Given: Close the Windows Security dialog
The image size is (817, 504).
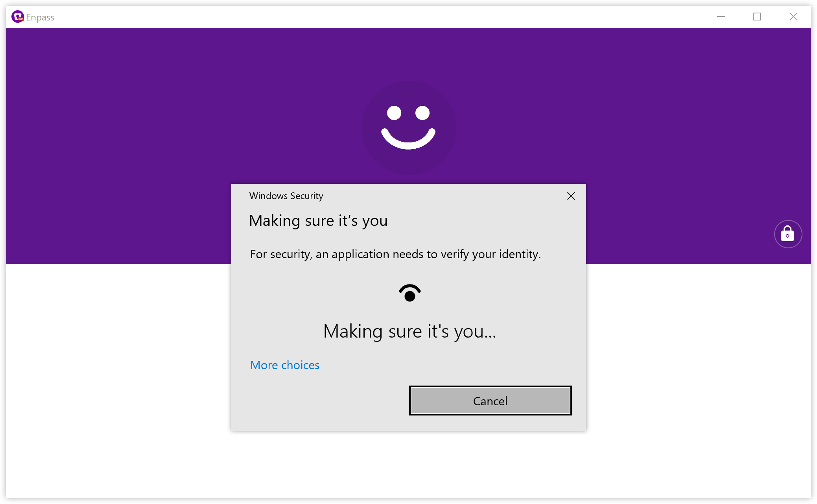Looking at the screenshot, I should (571, 196).
